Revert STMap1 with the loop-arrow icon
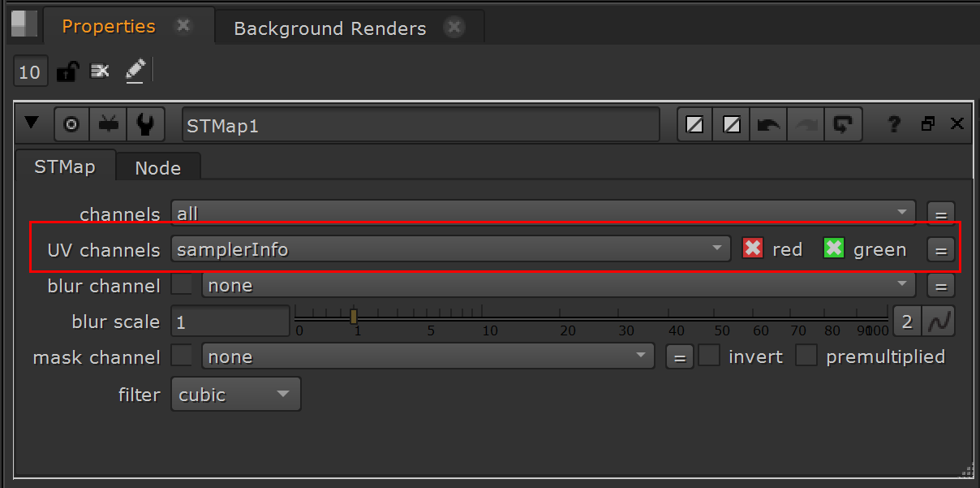Image resolution: width=980 pixels, height=488 pixels. point(843,124)
